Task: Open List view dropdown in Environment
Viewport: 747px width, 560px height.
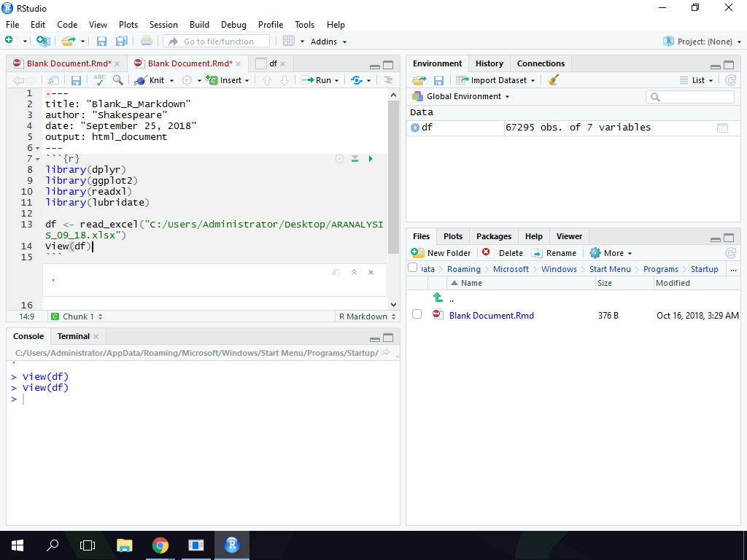Action: tap(697, 80)
